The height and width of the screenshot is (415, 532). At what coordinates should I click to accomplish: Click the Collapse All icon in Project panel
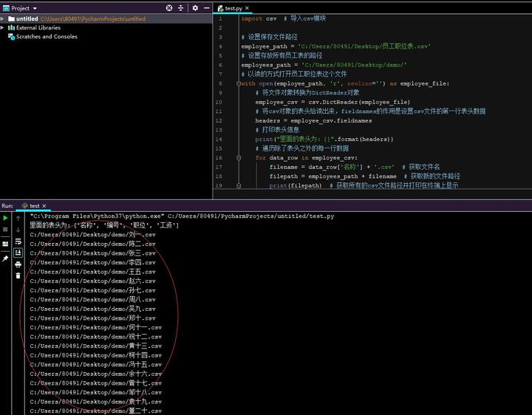point(182,8)
